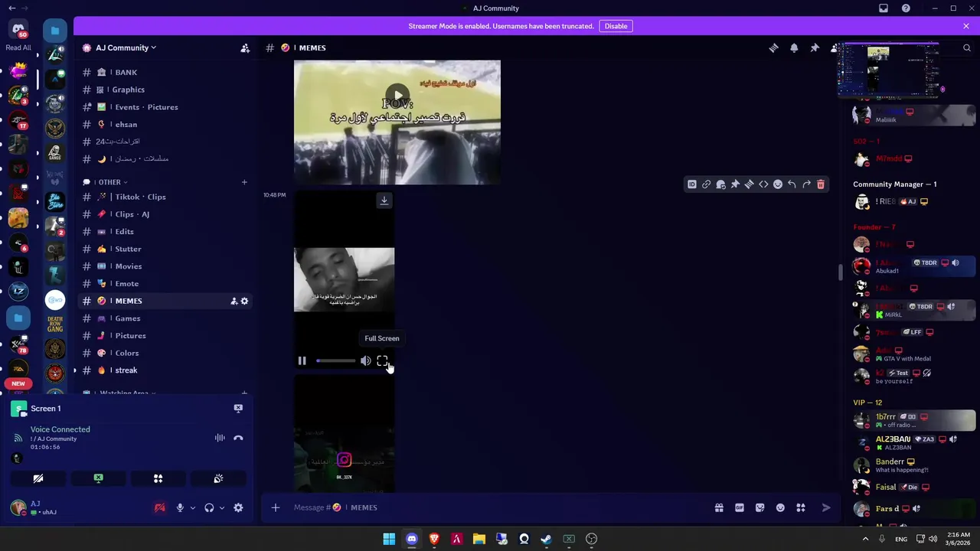Open the Instagram video preview below
This screenshot has width=980, height=551.
coord(345,434)
